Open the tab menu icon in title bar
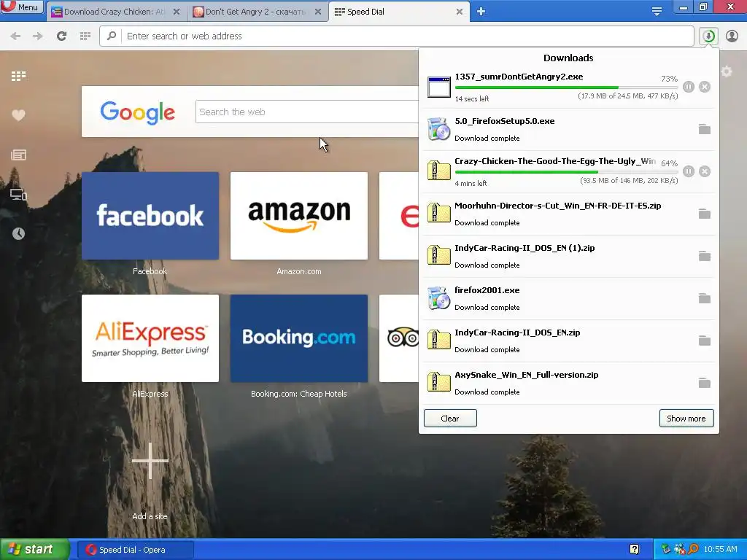747x560 pixels. [x=657, y=12]
